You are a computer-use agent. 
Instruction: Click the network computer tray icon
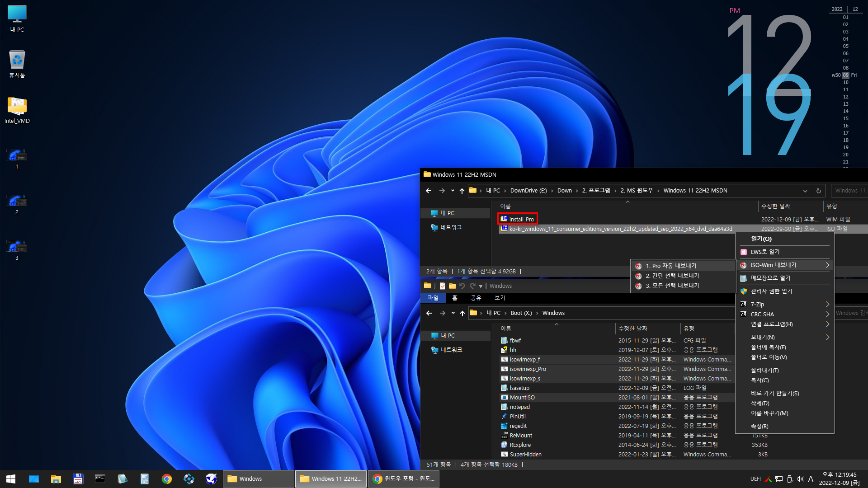pyautogui.click(x=779, y=479)
